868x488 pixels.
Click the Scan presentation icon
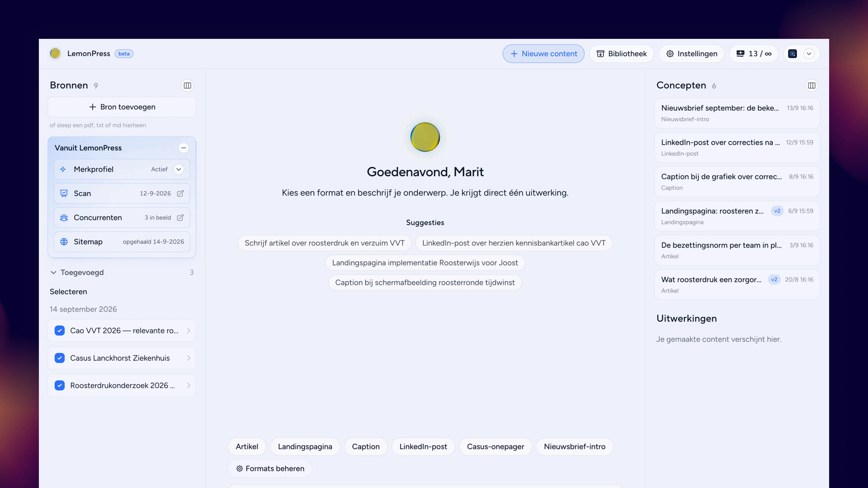coord(64,193)
